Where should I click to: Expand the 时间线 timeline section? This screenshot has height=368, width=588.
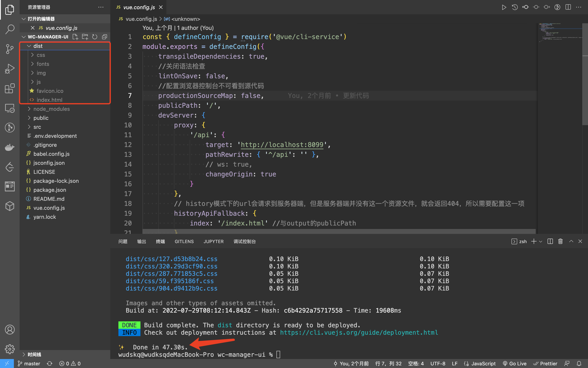point(65,354)
